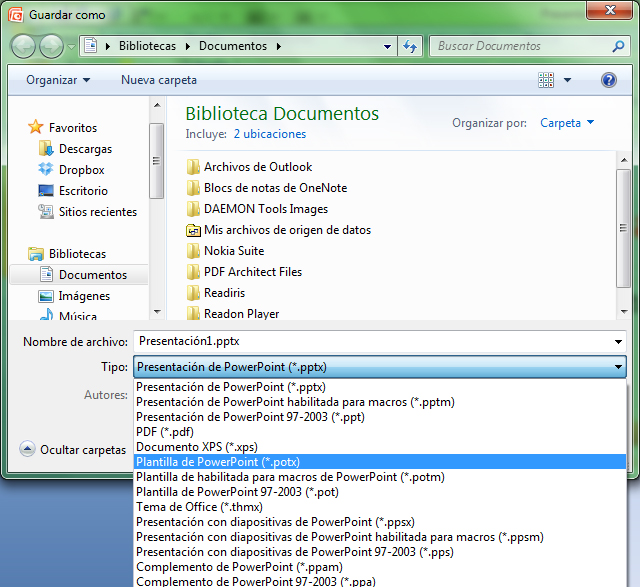Open the Nokia Suite folder

point(234,251)
